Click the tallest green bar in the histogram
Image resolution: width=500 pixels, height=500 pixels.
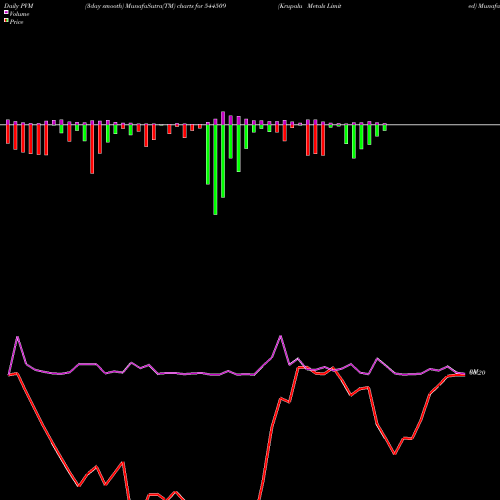click(x=215, y=170)
